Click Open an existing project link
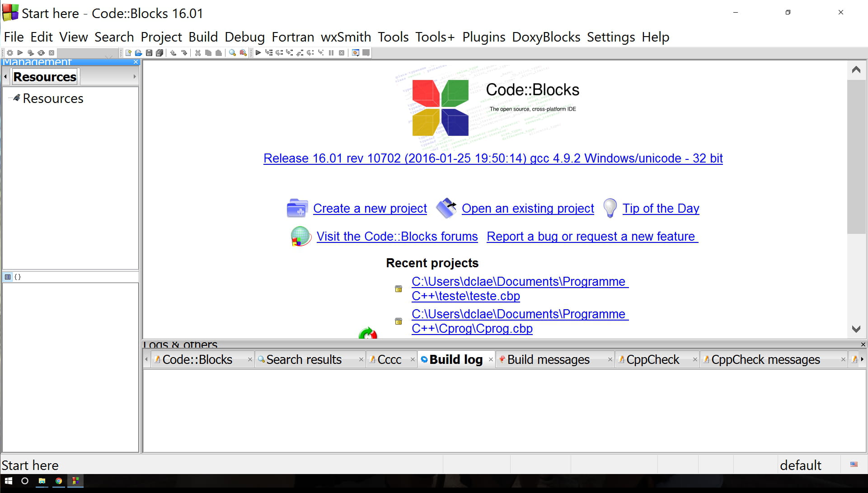This screenshot has height=493, width=868. [528, 208]
